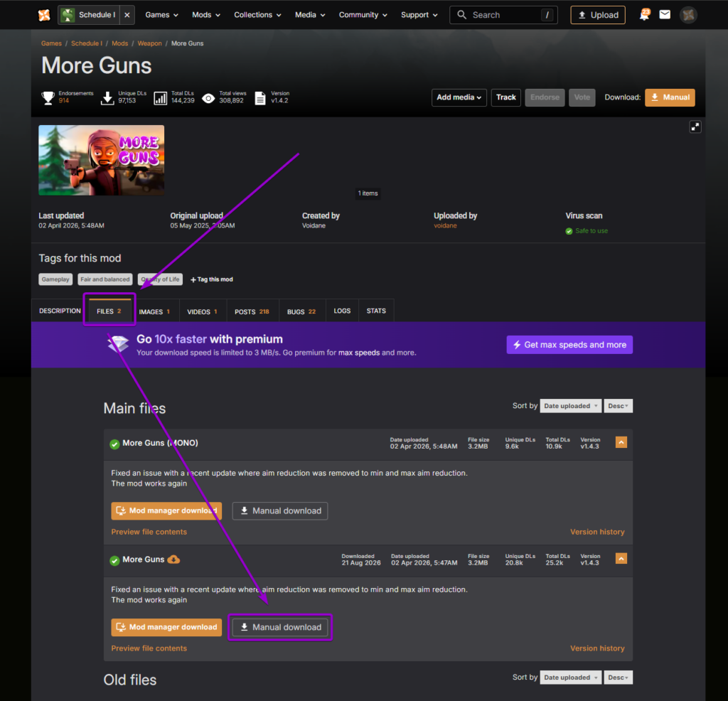Go to Games breadcrumb link

[51, 43]
